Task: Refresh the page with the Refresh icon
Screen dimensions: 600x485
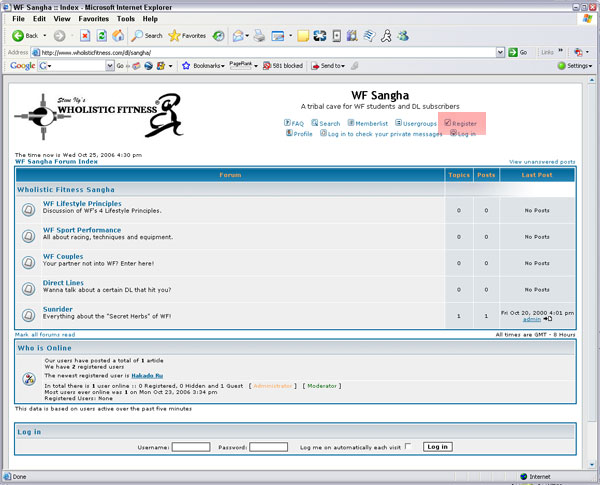Action: pos(102,35)
